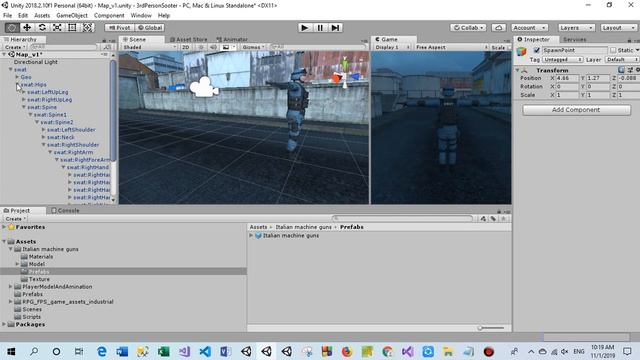This screenshot has height=360, width=640.
Task: Expand Italian machine guns prefab
Action: tap(251, 236)
